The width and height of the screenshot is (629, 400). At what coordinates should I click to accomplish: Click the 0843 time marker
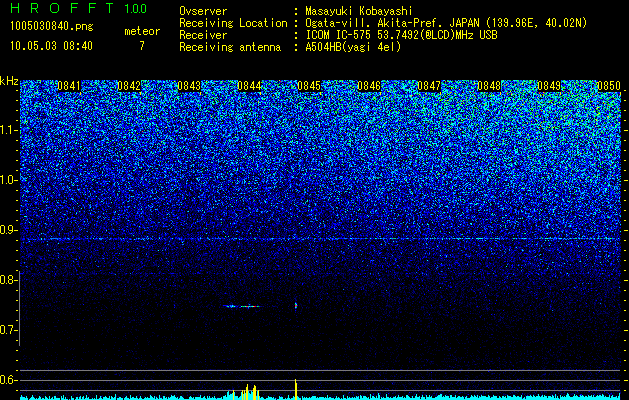[x=189, y=86]
